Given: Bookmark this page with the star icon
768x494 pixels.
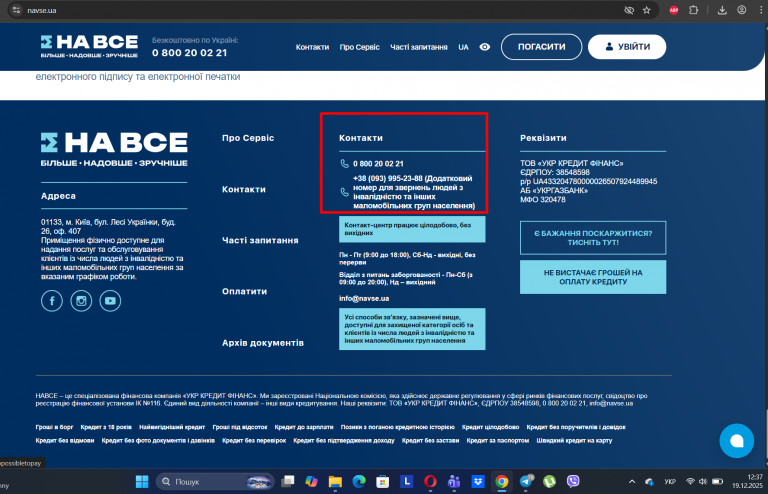Looking at the screenshot, I should click(x=647, y=10).
